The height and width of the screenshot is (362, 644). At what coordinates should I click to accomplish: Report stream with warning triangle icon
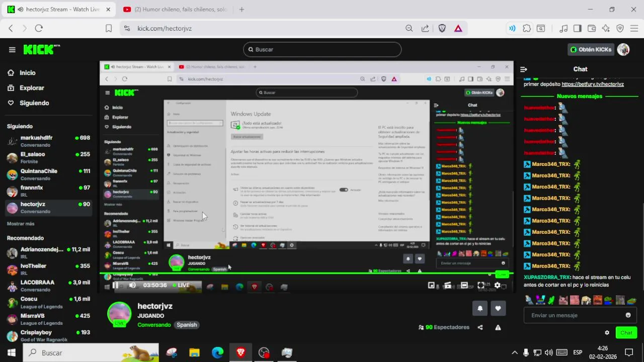pyautogui.click(x=498, y=327)
